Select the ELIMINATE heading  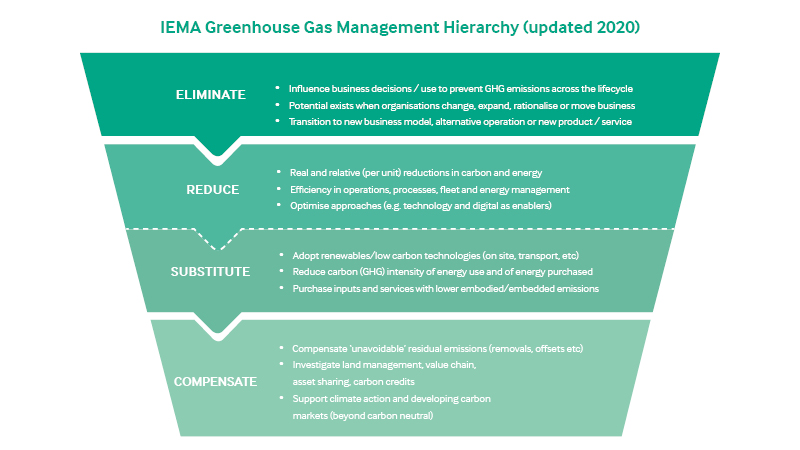211,95
